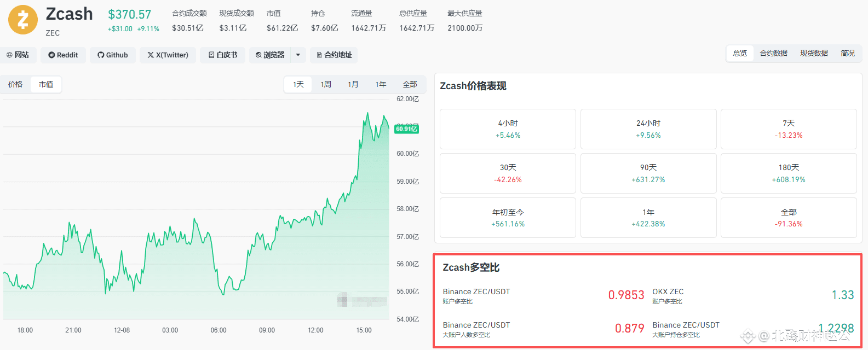Click the Zcash coin logo

[x=23, y=20]
